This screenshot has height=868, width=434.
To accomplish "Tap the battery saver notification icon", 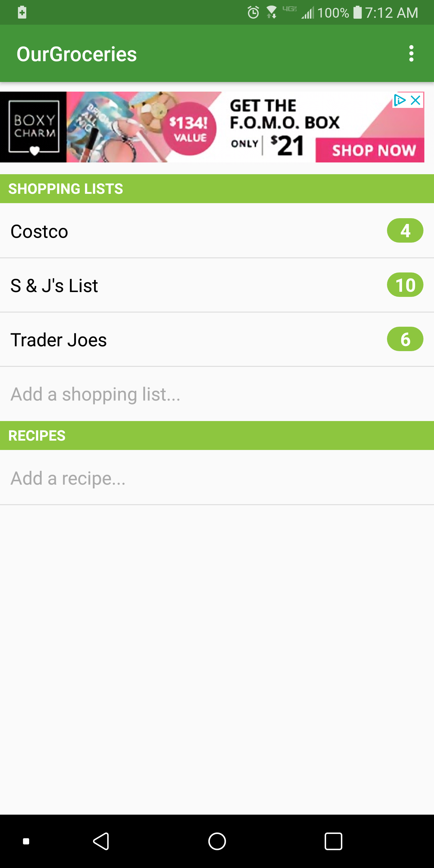I will (22, 12).
